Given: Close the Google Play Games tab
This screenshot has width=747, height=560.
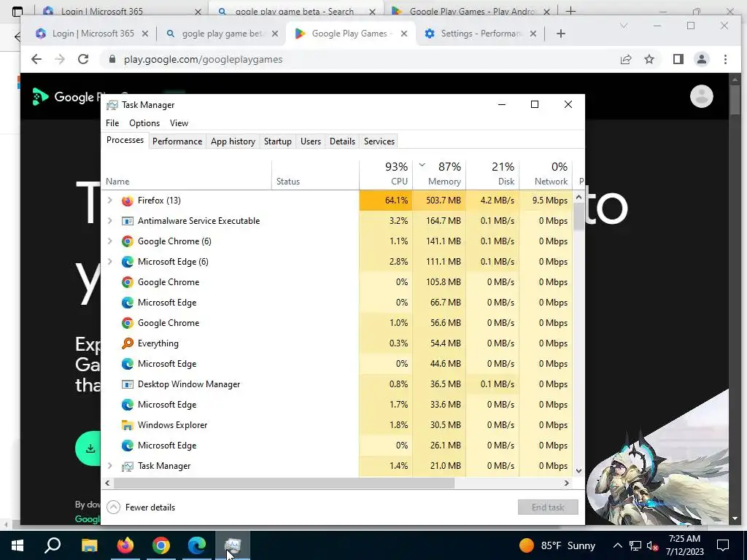Looking at the screenshot, I should coord(404,34).
